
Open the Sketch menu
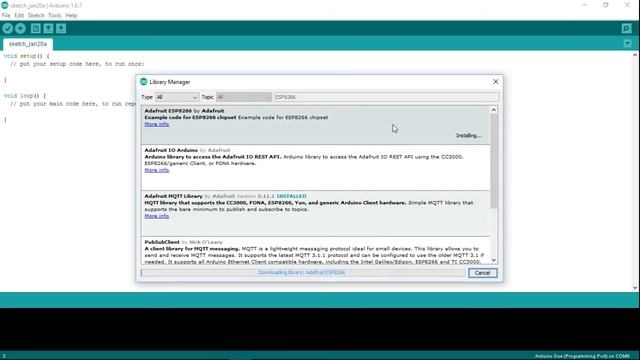coord(36,16)
